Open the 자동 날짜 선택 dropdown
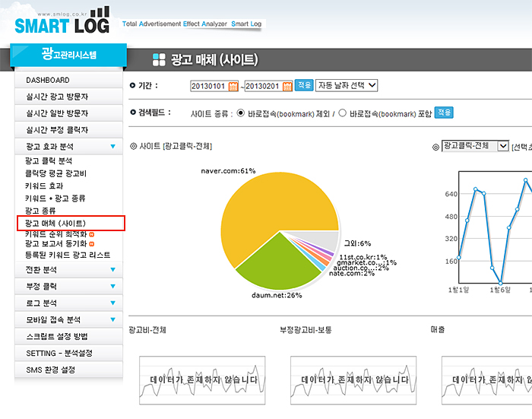 pyautogui.click(x=347, y=85)
